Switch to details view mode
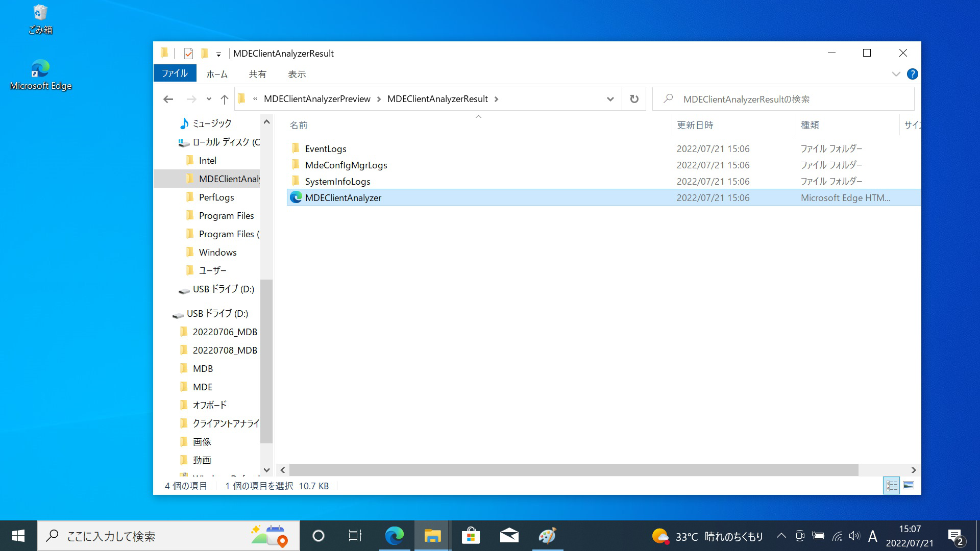Screen dimensions: 980x551 pos(891,486)
